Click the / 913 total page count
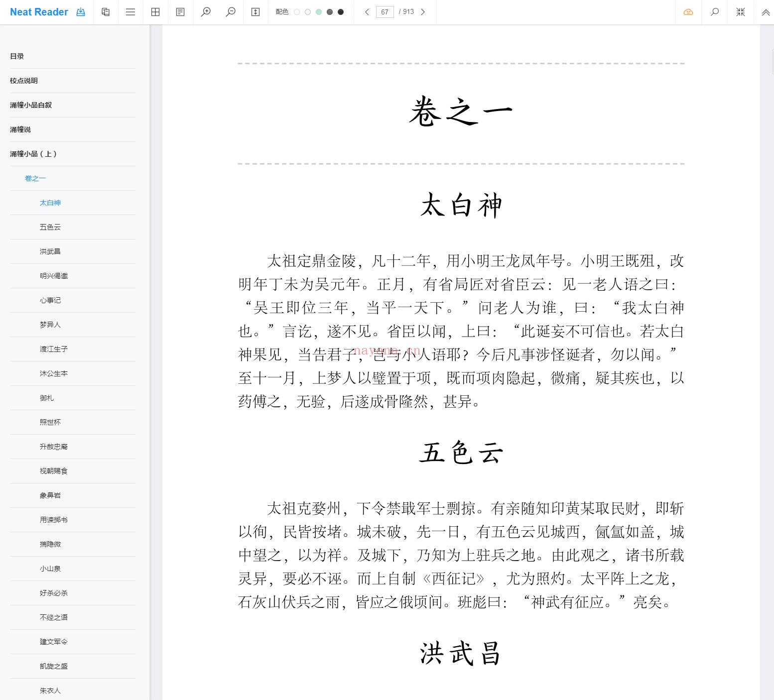774x700 pixels. (x=406, y=12)
